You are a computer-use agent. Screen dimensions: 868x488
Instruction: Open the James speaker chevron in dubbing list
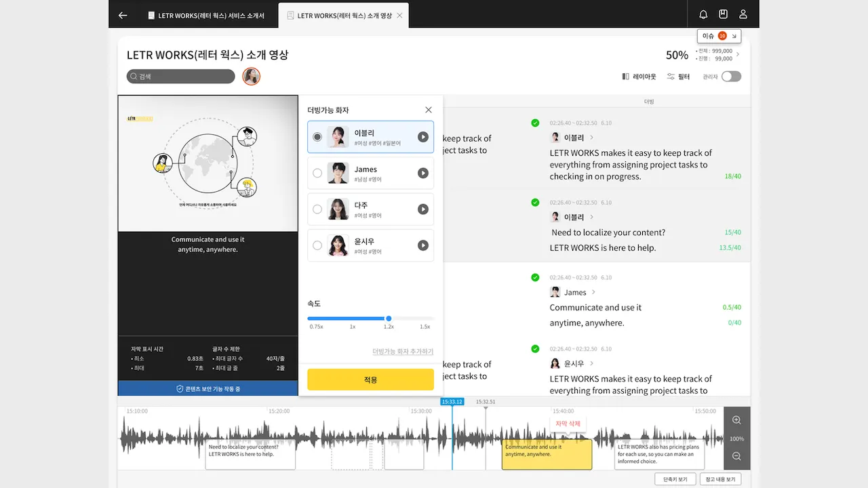tap(594, 292)
